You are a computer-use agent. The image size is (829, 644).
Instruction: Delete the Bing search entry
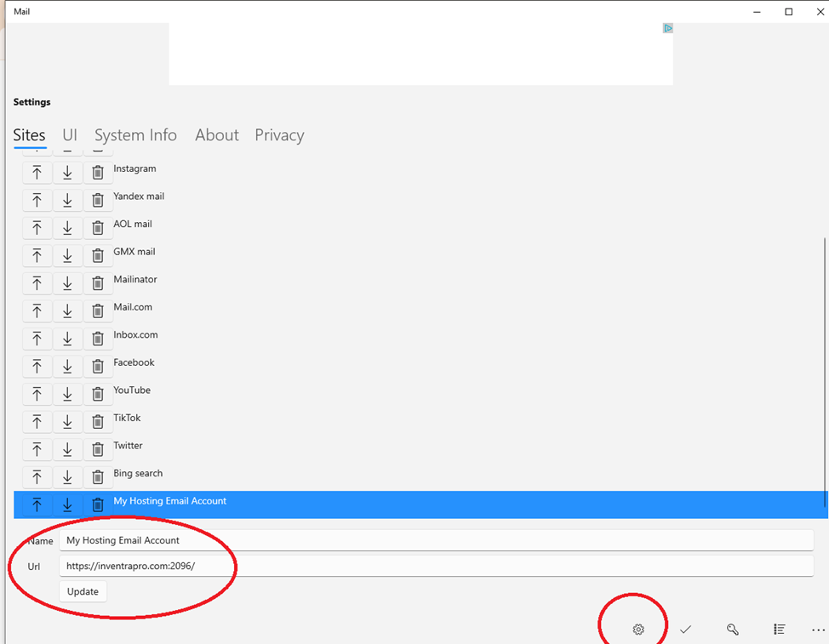[x=98, y=477]
